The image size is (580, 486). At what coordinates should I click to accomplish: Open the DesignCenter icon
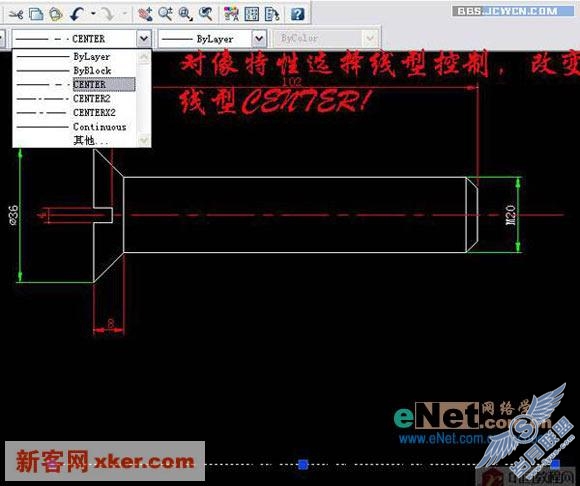252,14
